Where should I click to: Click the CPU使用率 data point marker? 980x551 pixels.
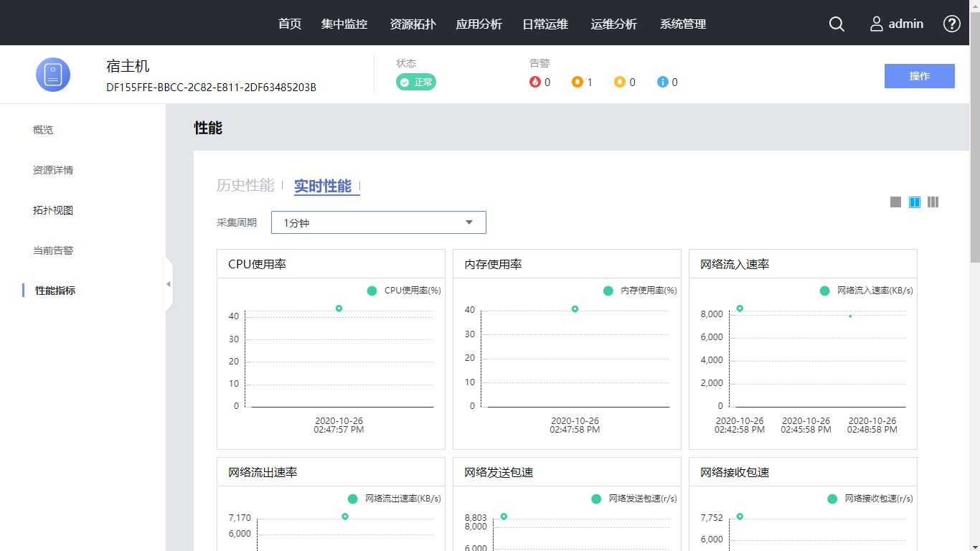pos(339,309)
